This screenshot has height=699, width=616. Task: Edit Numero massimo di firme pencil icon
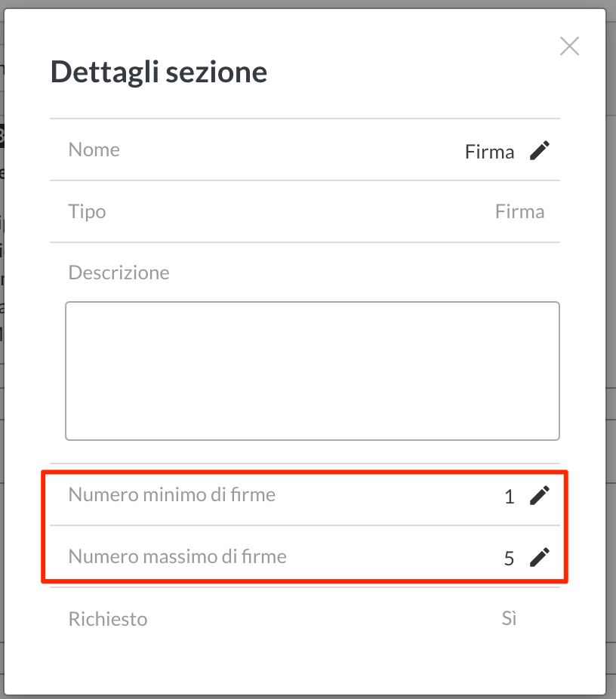pyautogui.click(x=539, y=557)
